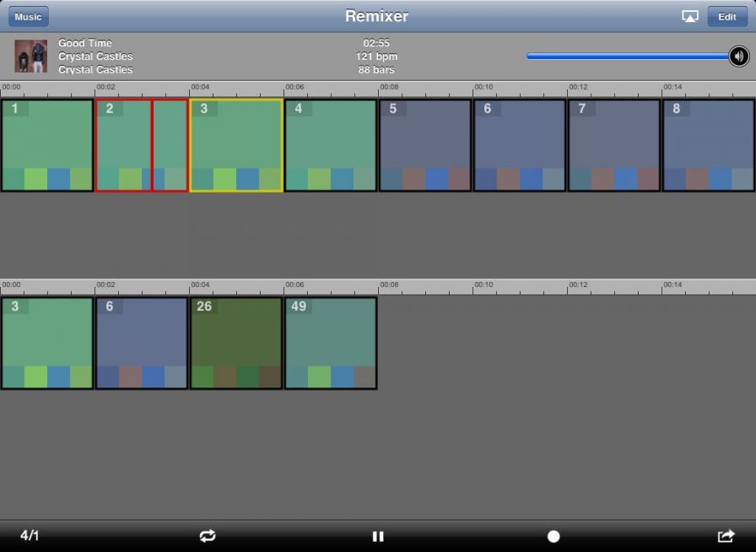The image size is (756, 552).
Task: Select bar 26 in the remix track
Action: click(236, 344)
